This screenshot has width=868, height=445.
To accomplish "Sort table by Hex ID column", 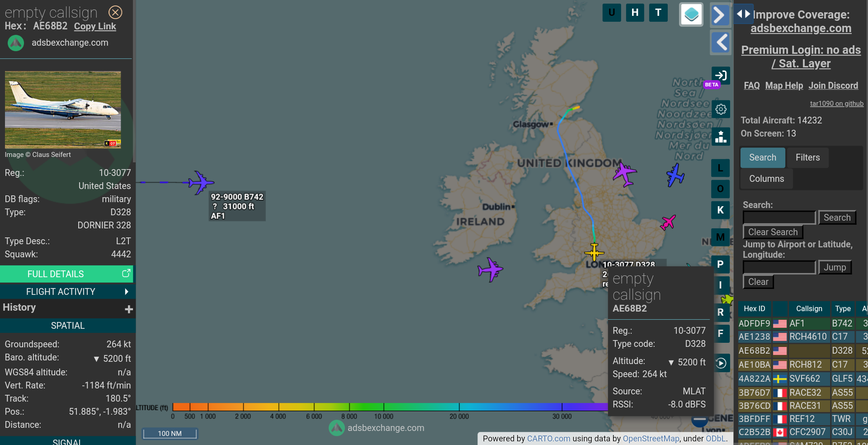I will [755, 308].
